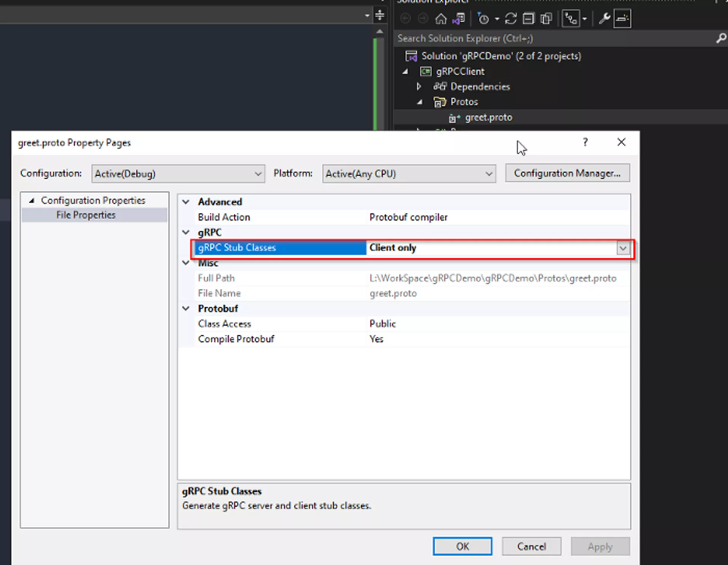Select Solution 'gRPCDemo' node
This screenshot has height=565, width=728.
click(501, 56)
